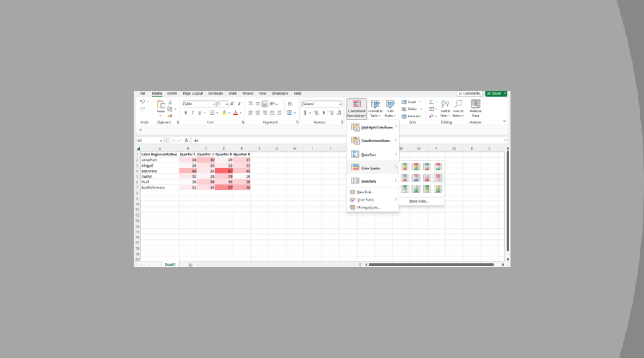Open the Comments pane button

(469, 93)
